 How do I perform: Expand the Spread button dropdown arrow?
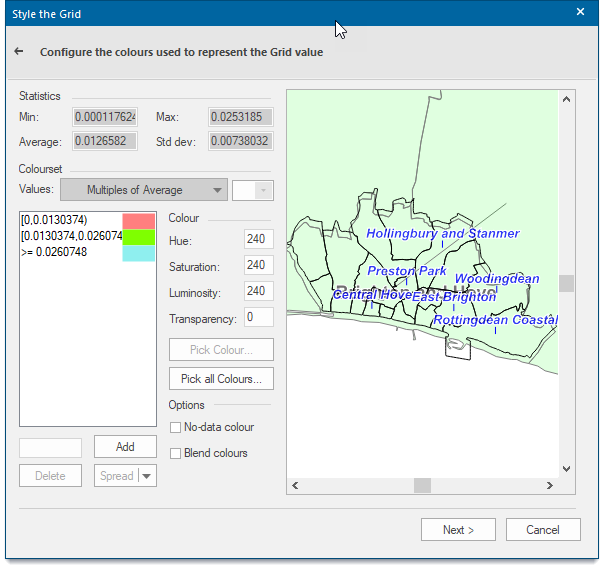point(147,475)
